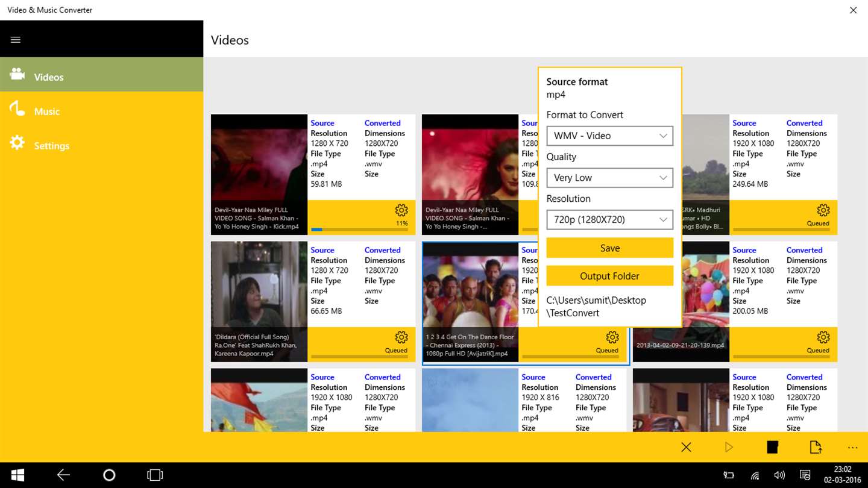The image size is (868, 488).
Task: Select the Madhuri video thumbnail
Action: tap(705, 175)
